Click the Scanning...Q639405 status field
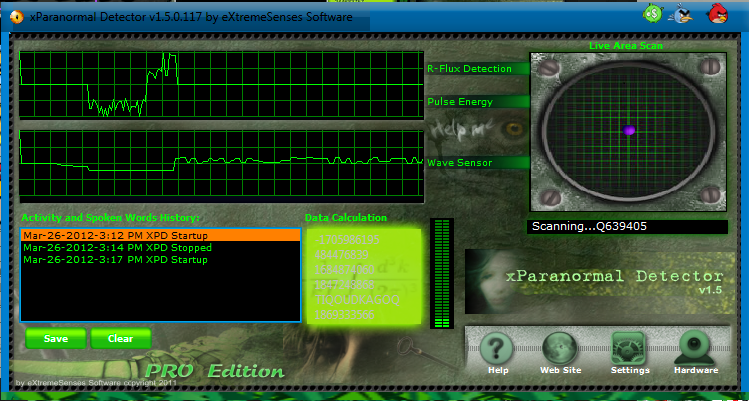This screenshot has width=749, height=401. tap(627, 227)
